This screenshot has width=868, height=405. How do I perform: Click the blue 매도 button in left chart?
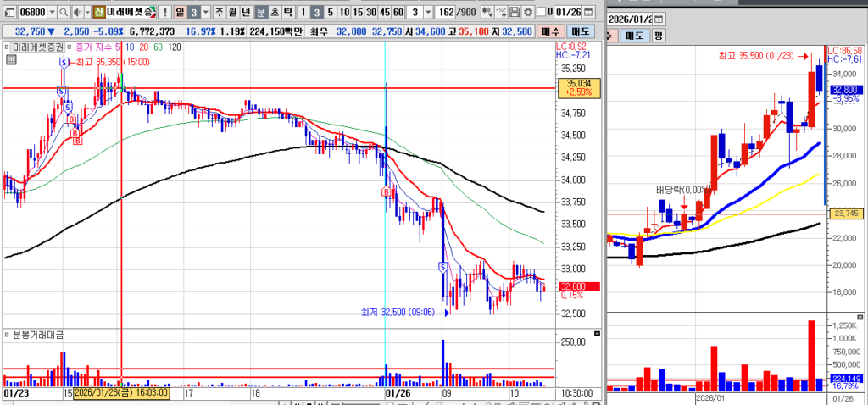point(576,31)
